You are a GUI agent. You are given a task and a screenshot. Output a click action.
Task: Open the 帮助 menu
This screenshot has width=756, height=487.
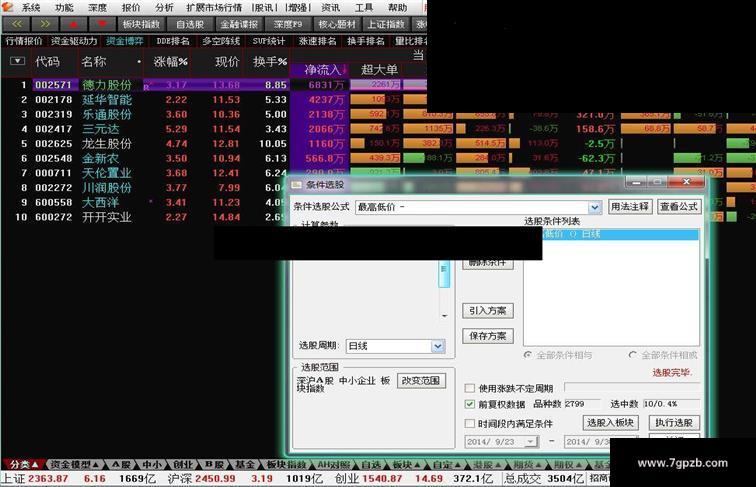pos(397,7)
